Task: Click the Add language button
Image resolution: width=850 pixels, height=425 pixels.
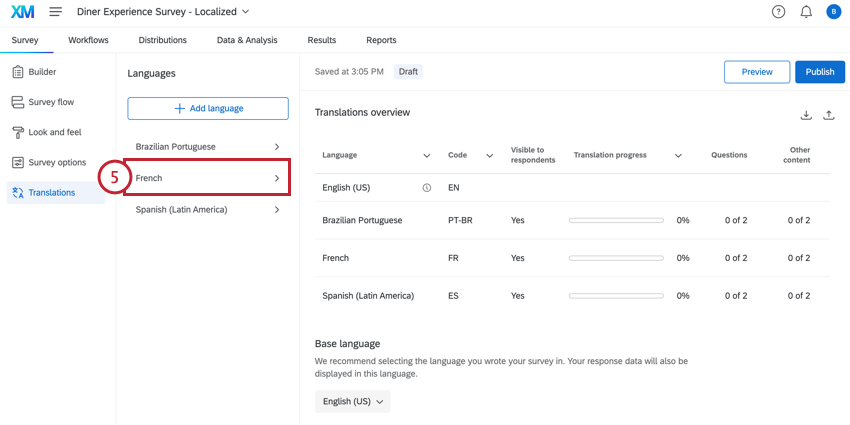Action: point(208,108)
